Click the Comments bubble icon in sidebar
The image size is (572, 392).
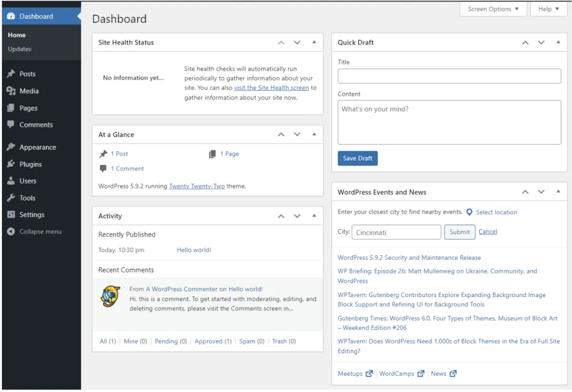pyautogui.click(x=11, y=124)
